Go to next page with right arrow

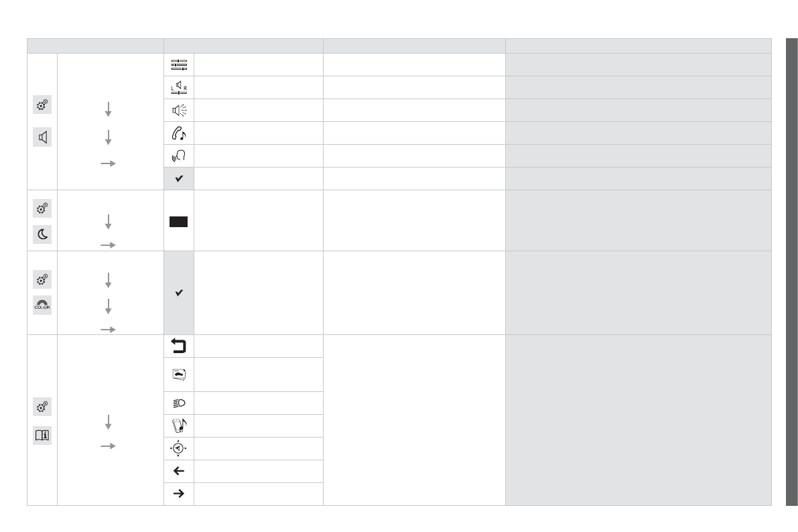click(179, 494)
